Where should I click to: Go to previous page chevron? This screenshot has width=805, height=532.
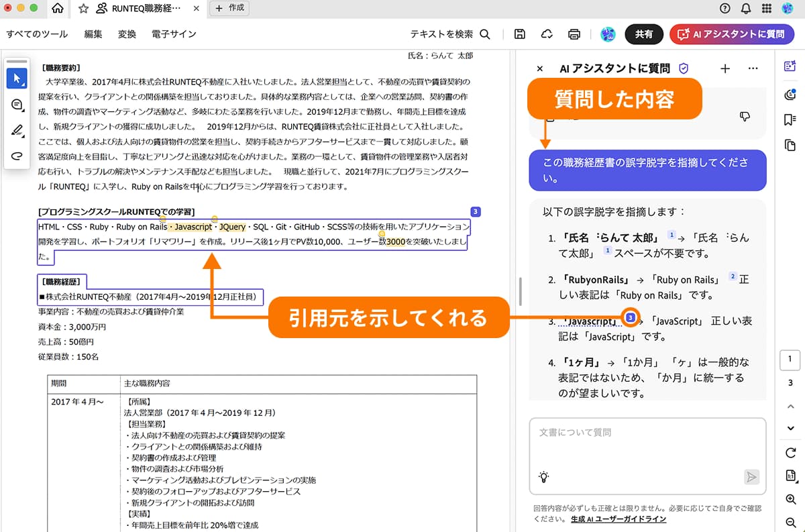pos(790,406)
